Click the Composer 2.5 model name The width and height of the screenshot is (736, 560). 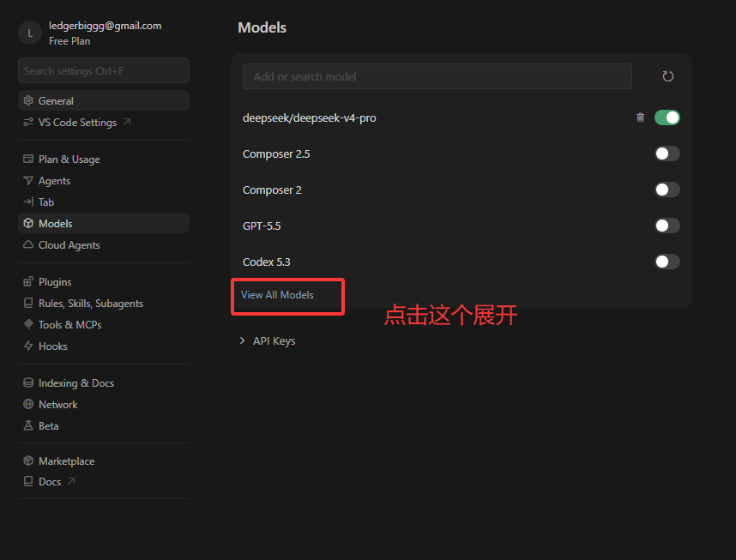point(276,154)
